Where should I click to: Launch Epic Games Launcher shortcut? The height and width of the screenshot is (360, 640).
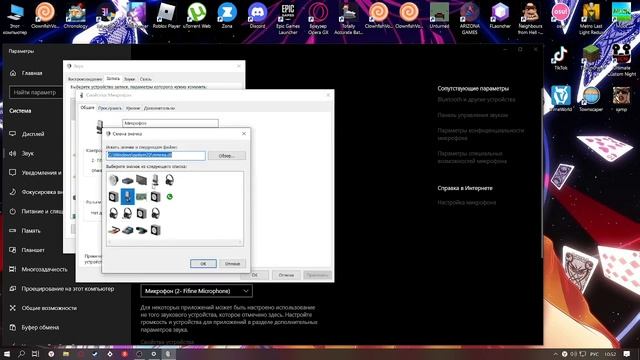click(288, 19)
